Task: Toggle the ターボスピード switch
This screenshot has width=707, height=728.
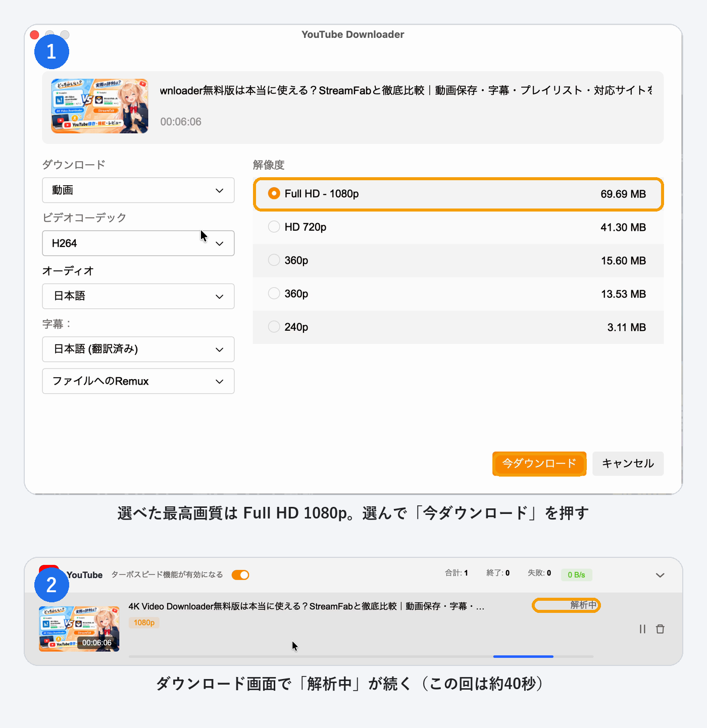Action: 240,575
